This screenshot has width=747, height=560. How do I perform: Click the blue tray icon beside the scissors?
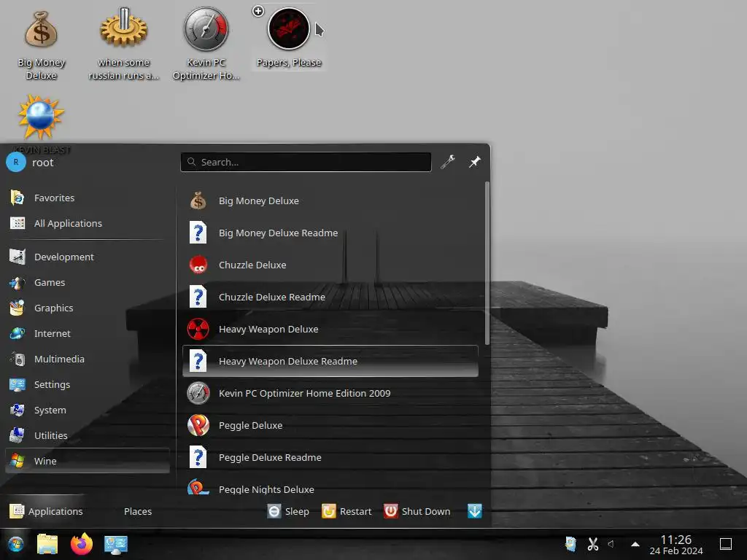[570, 544]
